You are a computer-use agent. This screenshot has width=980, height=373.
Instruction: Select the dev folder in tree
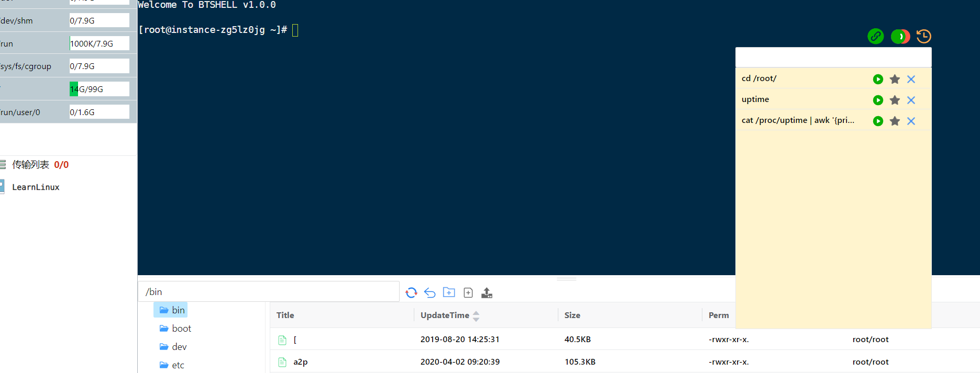pyautogui.click(x=179, y=347)
